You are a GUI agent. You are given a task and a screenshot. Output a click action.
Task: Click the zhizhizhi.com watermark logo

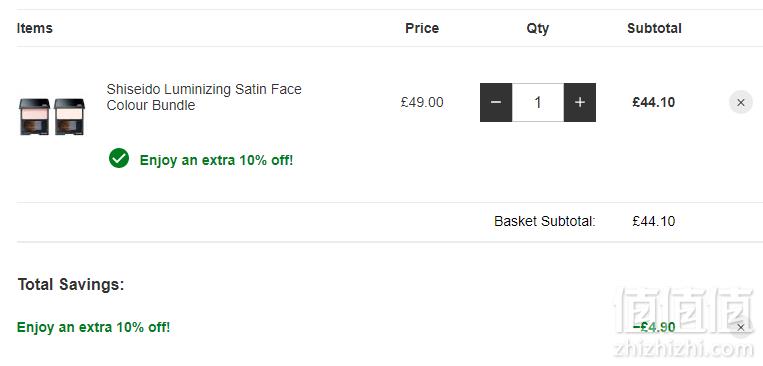[684, 324]
